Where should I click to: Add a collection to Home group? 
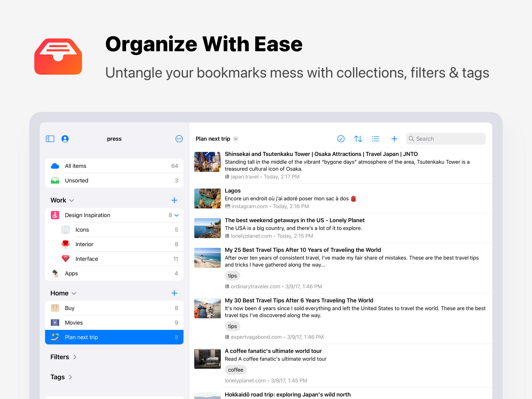pos(174,293)
